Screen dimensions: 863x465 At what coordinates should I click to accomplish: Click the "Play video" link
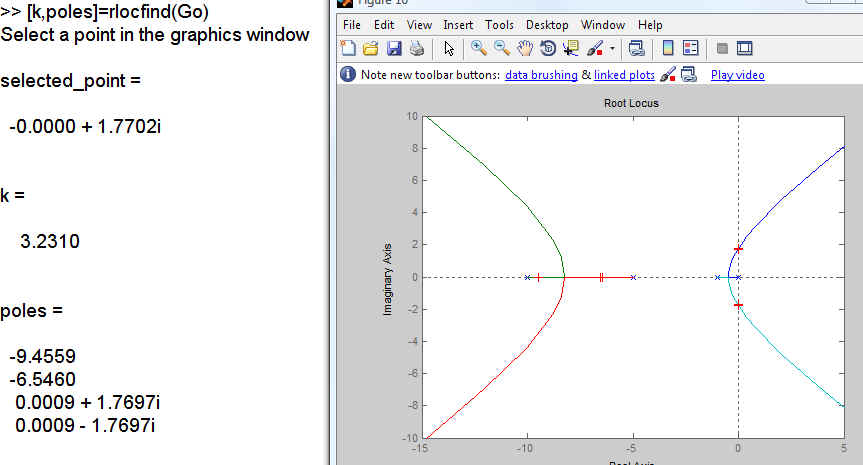click(738, 75)
